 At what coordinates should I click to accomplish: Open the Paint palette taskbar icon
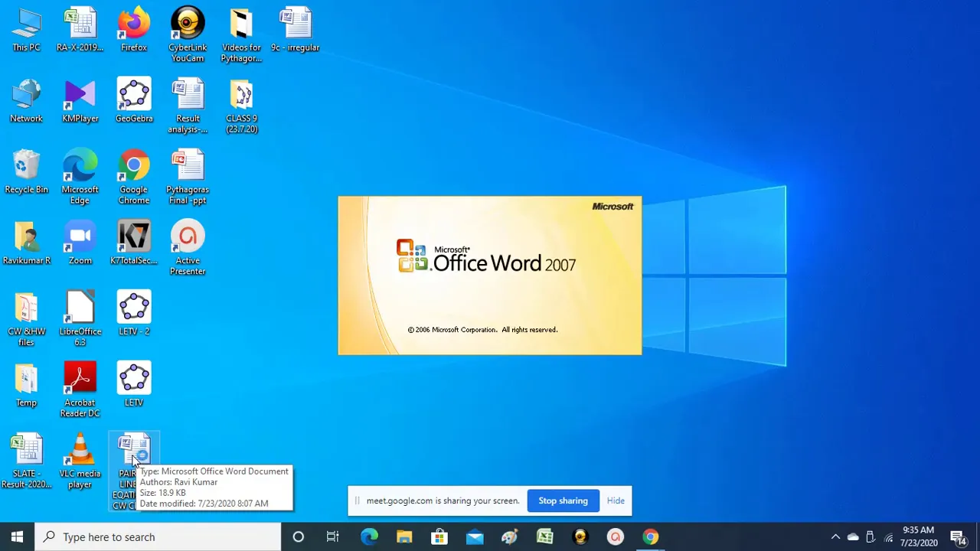[x=510, y=536]
